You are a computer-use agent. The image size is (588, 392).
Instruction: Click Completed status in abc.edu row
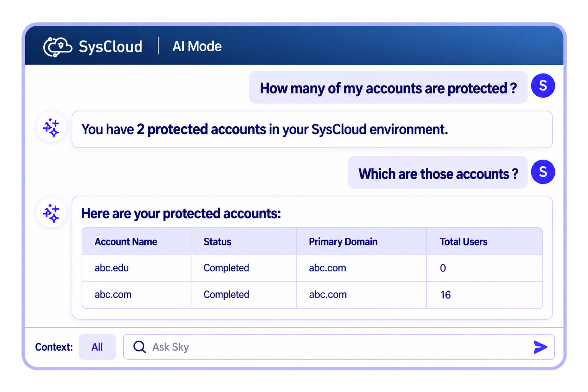pyautogui.click(x=226, y=268)
